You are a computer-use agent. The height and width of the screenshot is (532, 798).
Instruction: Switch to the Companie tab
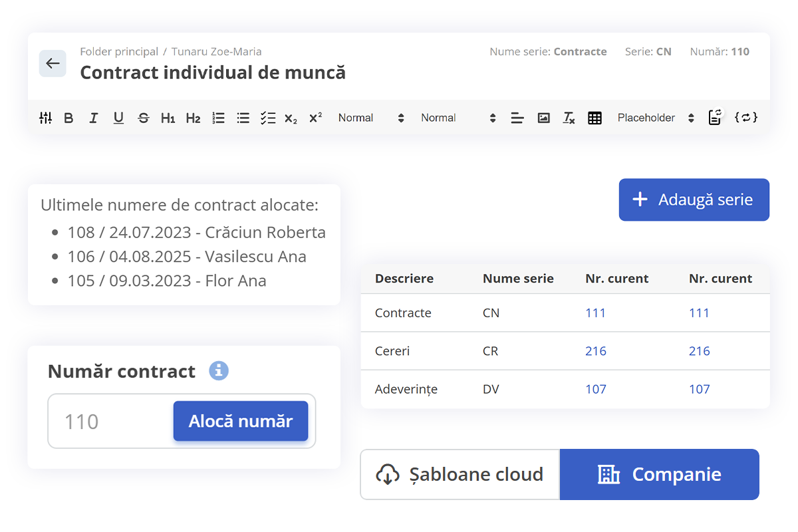pos(660,474)
